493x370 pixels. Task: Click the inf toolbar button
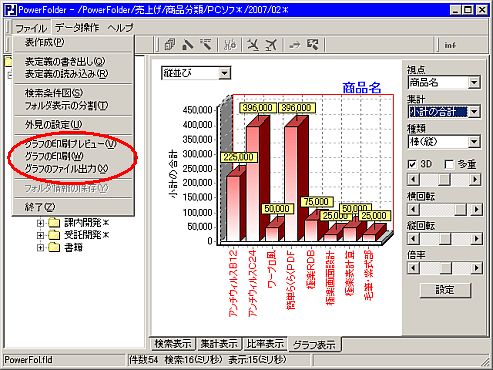coord(450,45)
